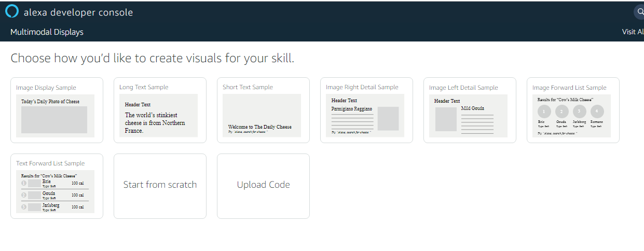Viewport: 644px width, 251px height.
Task: Open search via the magnifier icon
Action: [640, 12]
